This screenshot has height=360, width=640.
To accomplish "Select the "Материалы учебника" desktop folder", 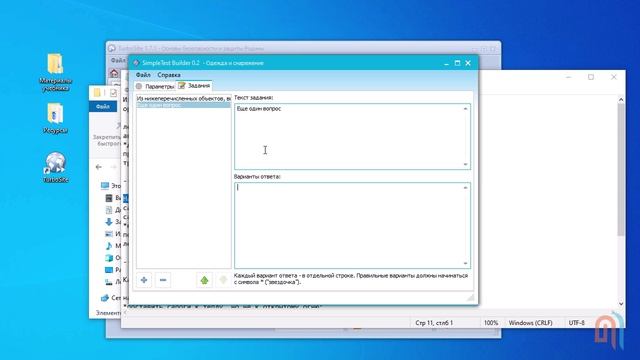I will point(56,72).
